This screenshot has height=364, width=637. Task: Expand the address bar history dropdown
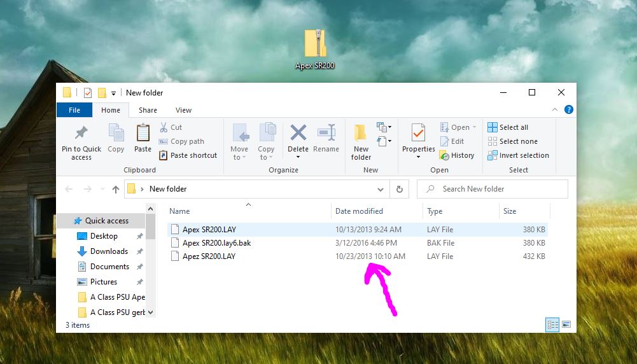(x=381, y=189)
